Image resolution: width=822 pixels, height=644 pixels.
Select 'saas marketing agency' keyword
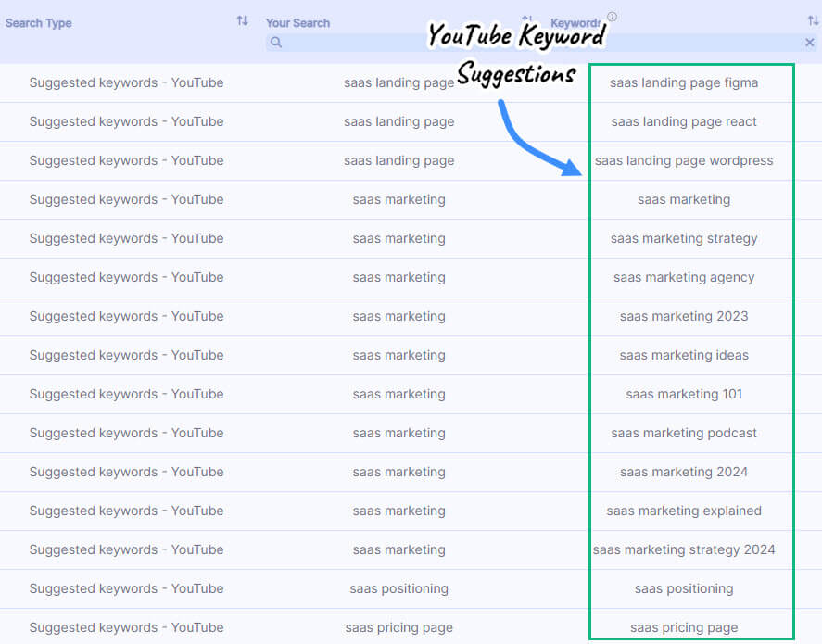click(x=684, y=278)
